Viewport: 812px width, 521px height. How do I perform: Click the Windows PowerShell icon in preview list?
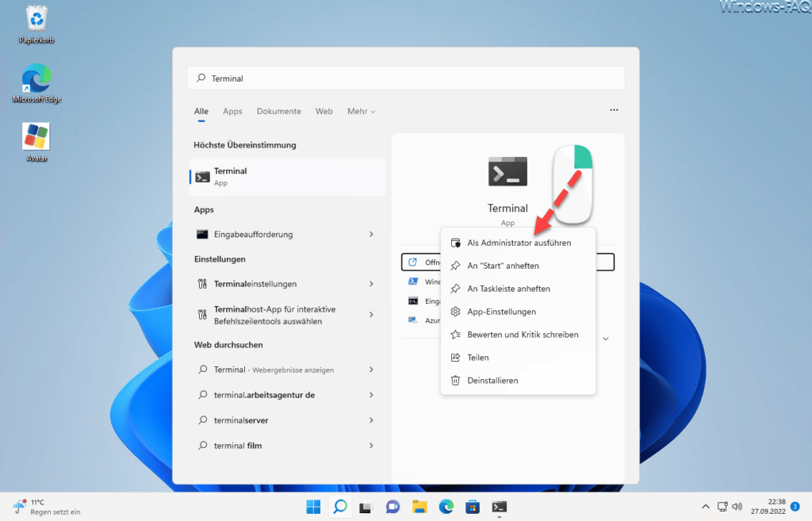tap(412, 282)
